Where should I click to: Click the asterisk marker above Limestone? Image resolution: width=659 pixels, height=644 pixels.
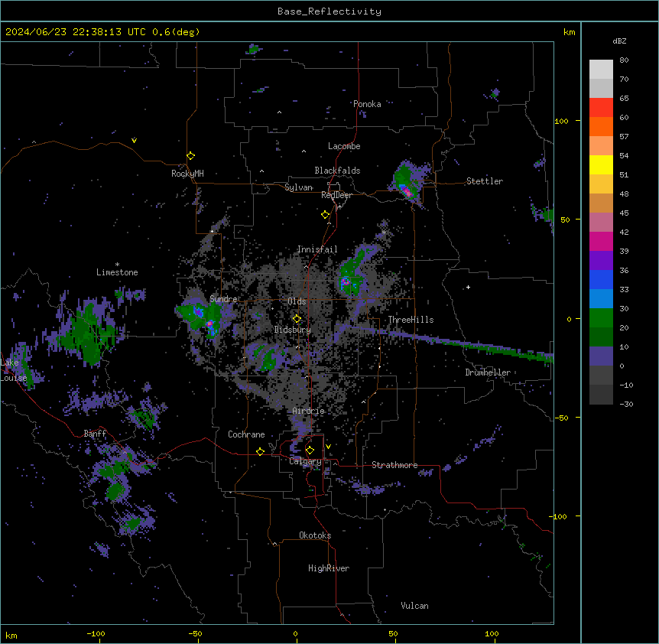[x=117, y=265]
